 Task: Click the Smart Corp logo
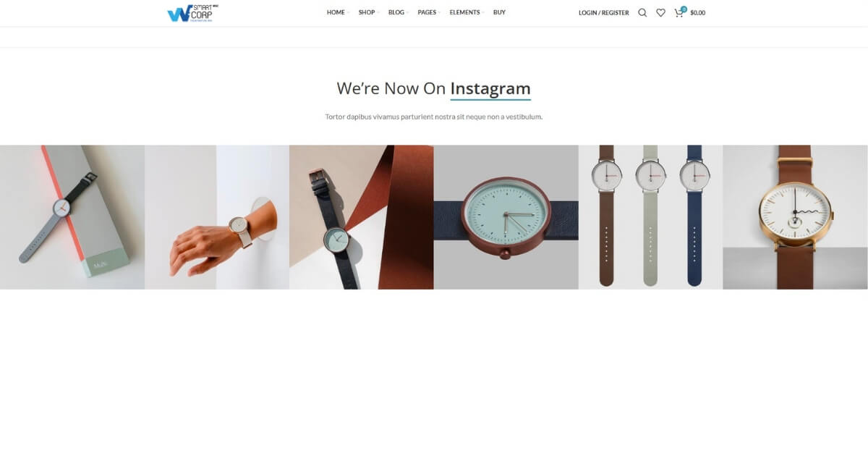point(193,13)
